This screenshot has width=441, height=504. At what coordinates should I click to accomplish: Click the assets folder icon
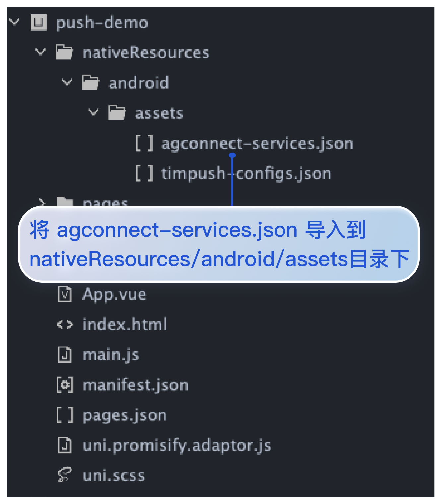point(117,113)
